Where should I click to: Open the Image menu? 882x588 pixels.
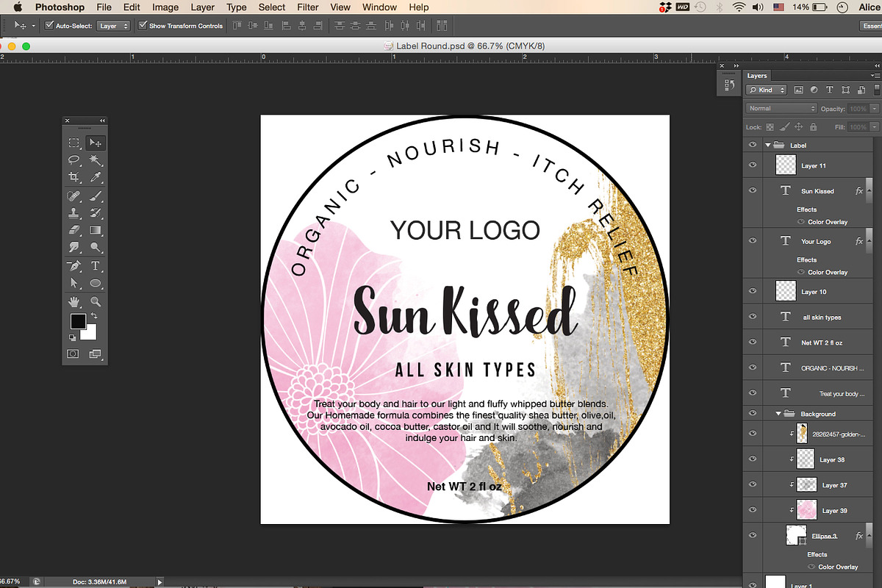tap(165, 7)
